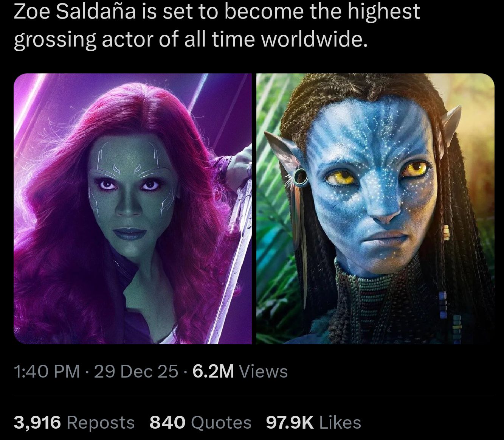The height and width of the screenshot is (440, 504).
Task: Click the 1:40 PM timestamp
Action: [x=47, y=371]
